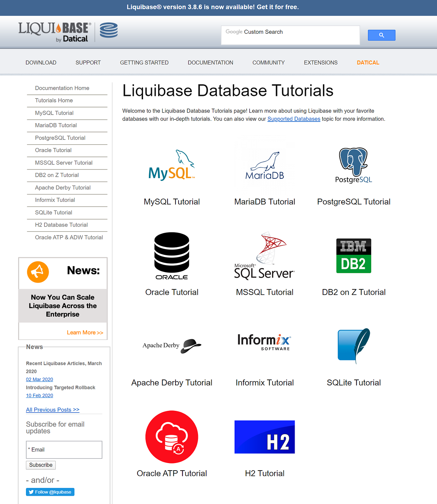
Task: Open the Apache Derby hat logo
Action: [172, 345]
